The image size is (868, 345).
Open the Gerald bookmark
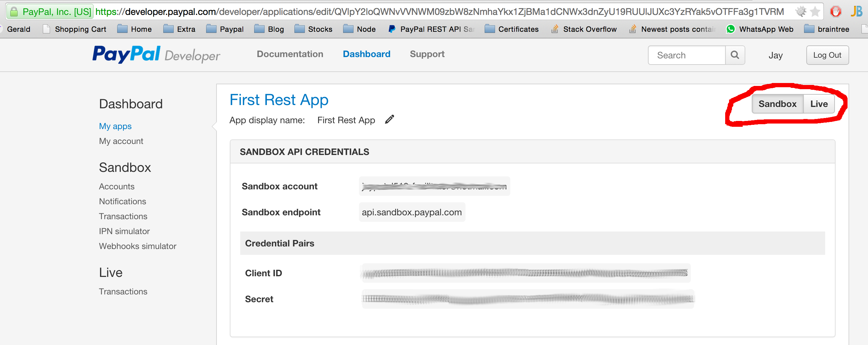tap(19, 29)
